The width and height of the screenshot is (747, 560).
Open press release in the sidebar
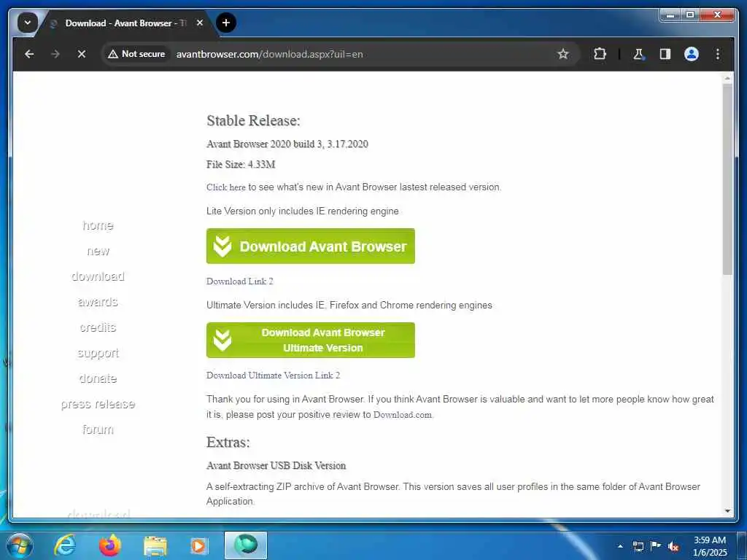tap(98, 404)
